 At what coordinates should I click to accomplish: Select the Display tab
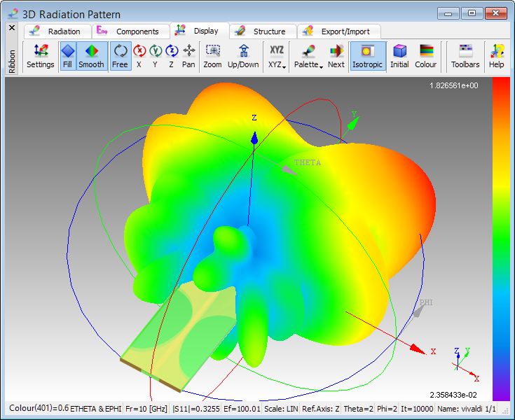point(200,31)
